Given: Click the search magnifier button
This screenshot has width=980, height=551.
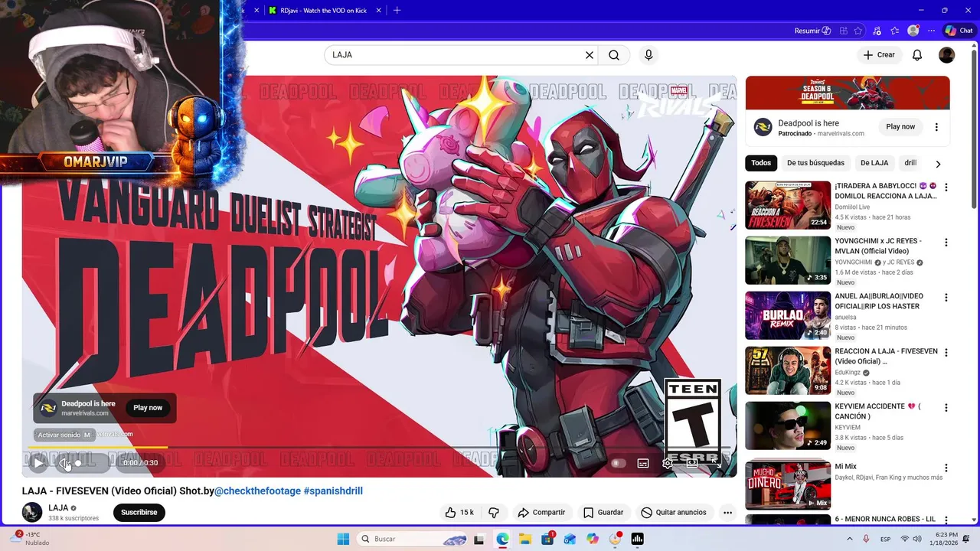Looking at the screenshot, I should coord(614,55).
